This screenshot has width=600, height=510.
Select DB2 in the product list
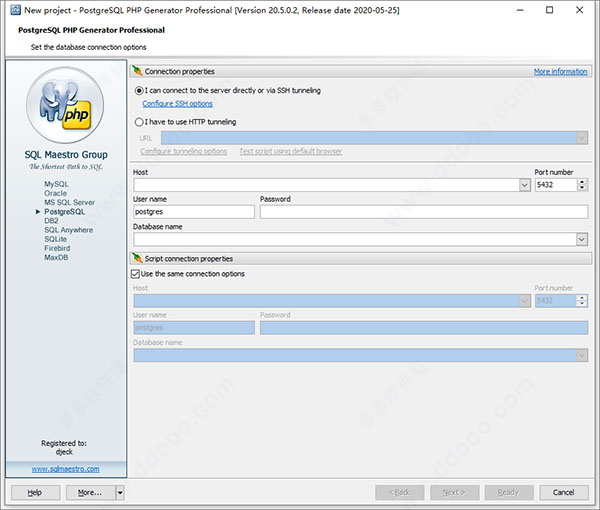pos(51,221)
